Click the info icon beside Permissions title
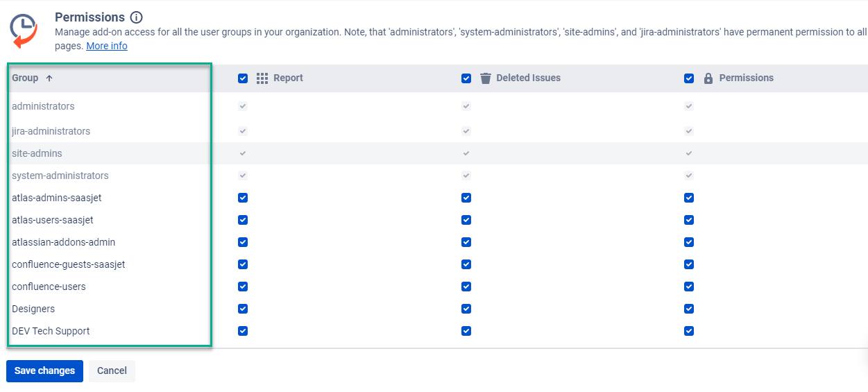 tap(137, 17)
